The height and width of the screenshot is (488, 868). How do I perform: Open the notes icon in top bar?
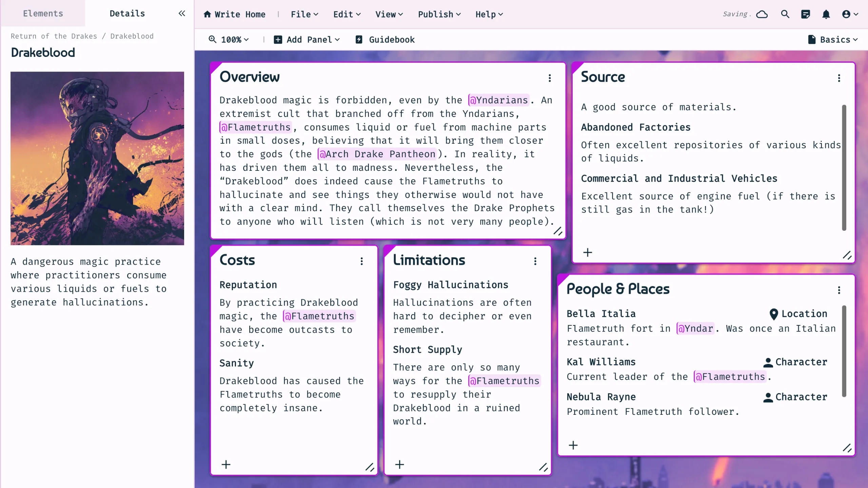tap(806, 14)
